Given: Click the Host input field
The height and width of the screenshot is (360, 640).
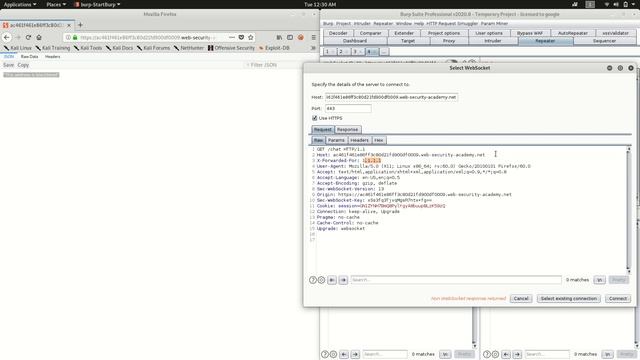Looking at the screenshot, I should [391, 97].
